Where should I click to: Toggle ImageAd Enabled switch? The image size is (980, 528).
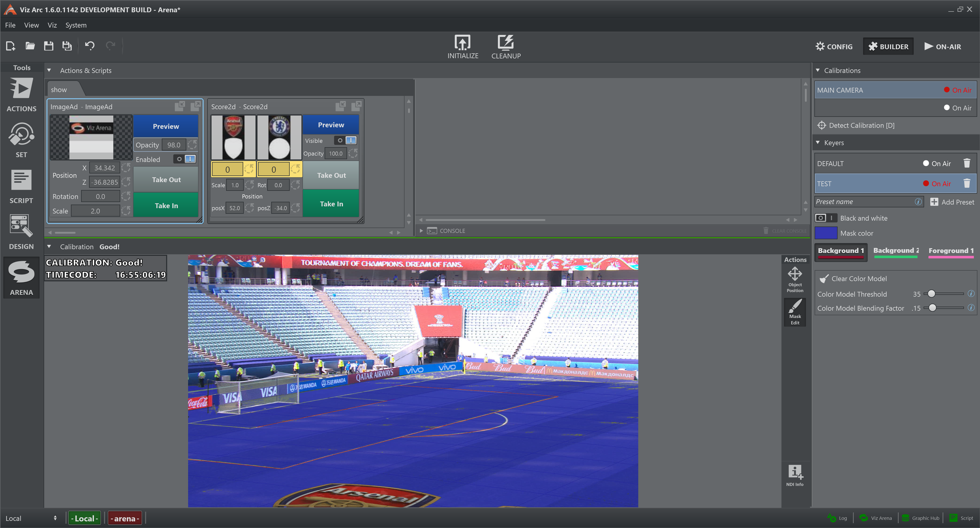[x=185, y=159]
